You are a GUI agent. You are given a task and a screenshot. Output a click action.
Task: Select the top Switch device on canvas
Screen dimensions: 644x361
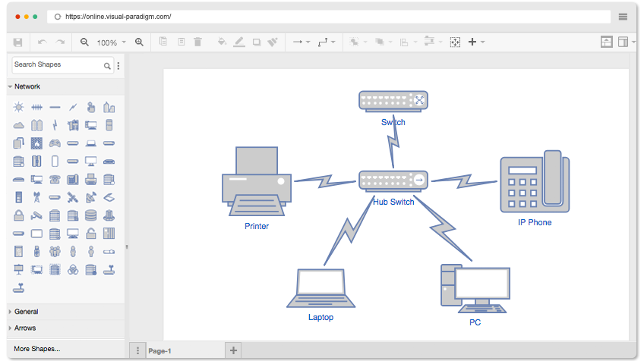coord(393,101)
